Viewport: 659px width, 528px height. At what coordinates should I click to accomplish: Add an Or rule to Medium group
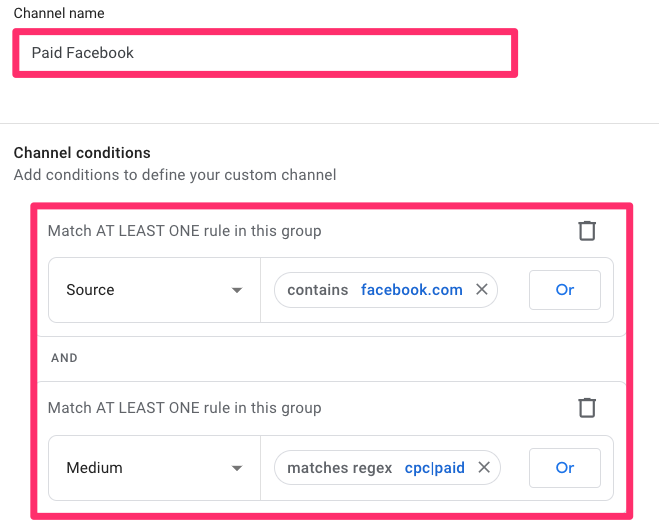[x=565, y=468]
